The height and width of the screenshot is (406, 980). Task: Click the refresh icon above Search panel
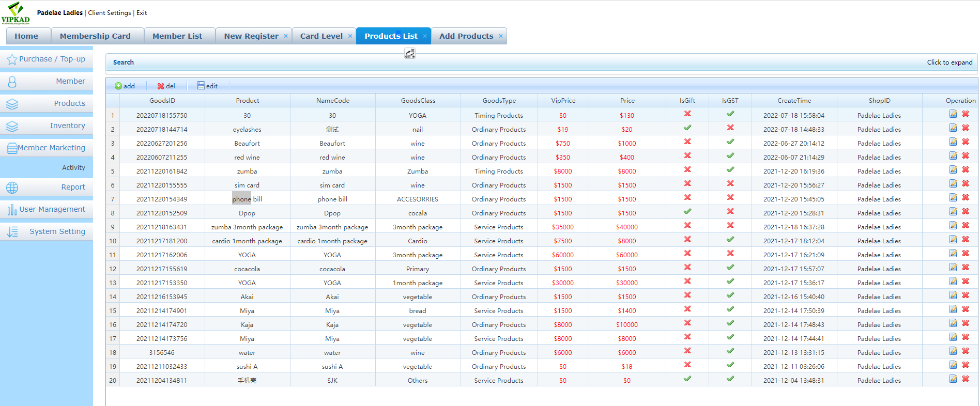(x=410, y=54)
